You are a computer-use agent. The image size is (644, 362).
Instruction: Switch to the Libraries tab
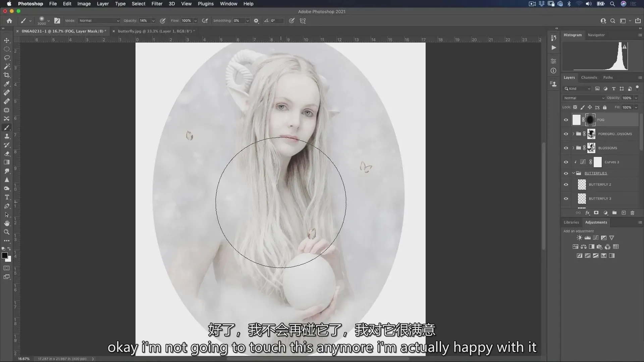571,222
